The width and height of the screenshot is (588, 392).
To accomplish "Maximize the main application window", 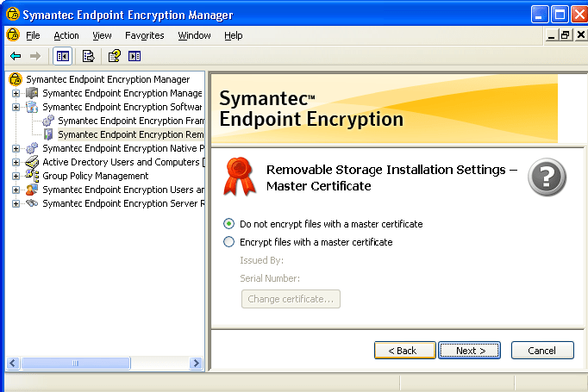I will (x=560, y=15).
